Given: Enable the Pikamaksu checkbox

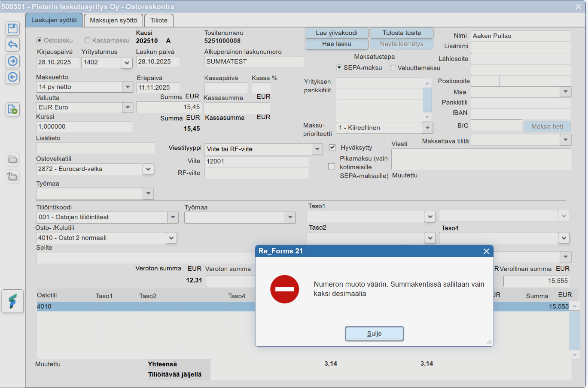Looking at the screenshot, I should tap(331, 167).
